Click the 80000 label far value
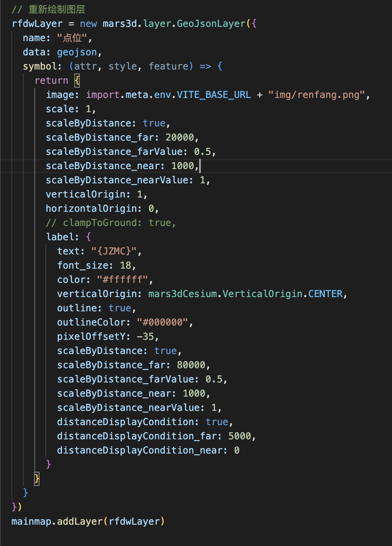The height and width of the screenshot is (546, 392). point(191,365)
